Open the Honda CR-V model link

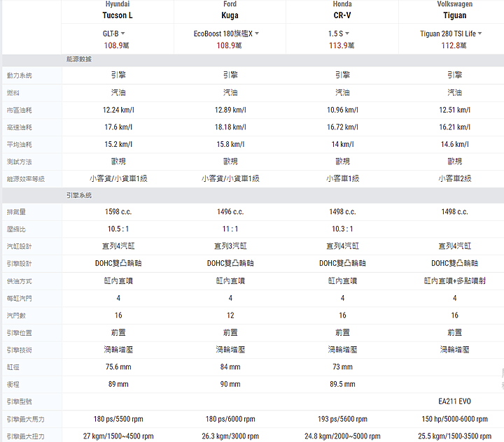pyautogui.click(x=342, y=15)
